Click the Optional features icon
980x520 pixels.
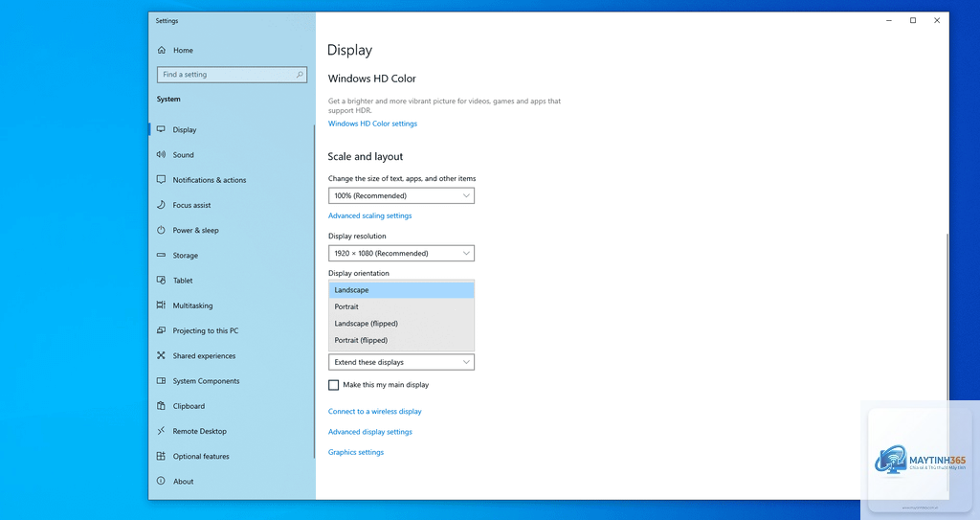coord(161,456)
